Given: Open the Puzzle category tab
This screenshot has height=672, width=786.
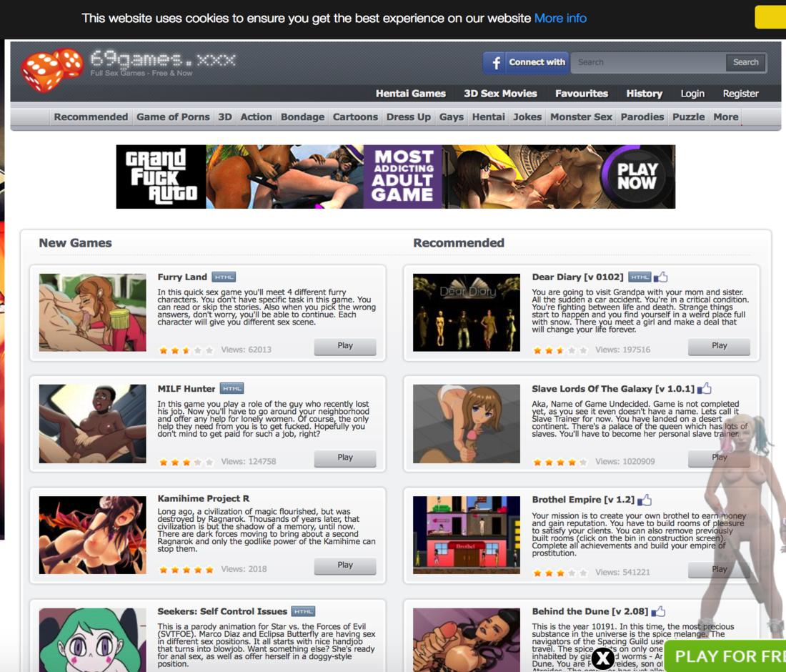Looking at the screenshot, I should tap(688, 117).
